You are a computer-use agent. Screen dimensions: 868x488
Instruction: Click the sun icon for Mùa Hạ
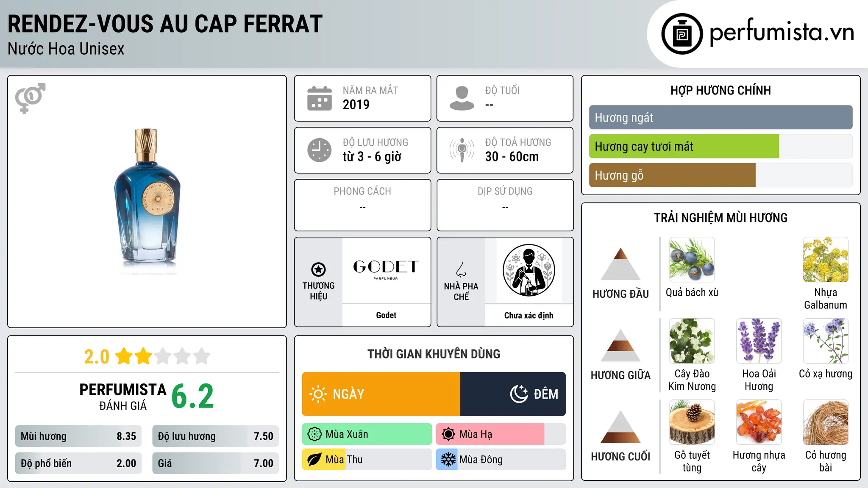click(448, 434)
